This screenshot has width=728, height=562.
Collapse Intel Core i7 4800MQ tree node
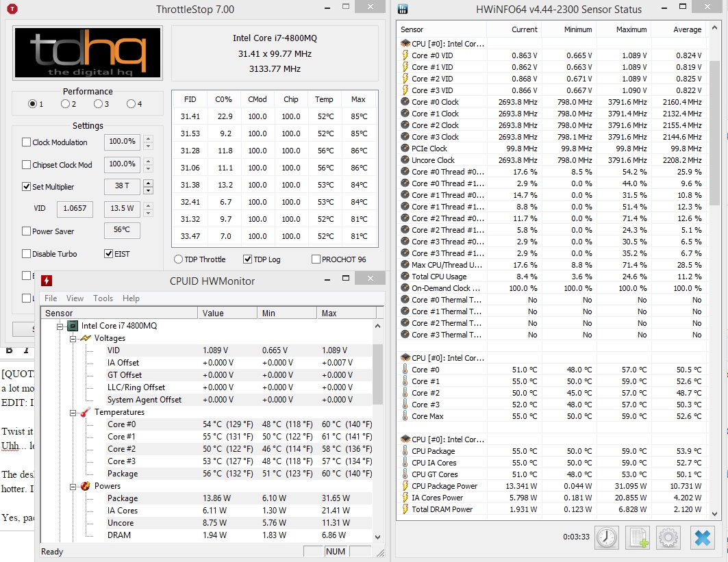tap(60, 327)
